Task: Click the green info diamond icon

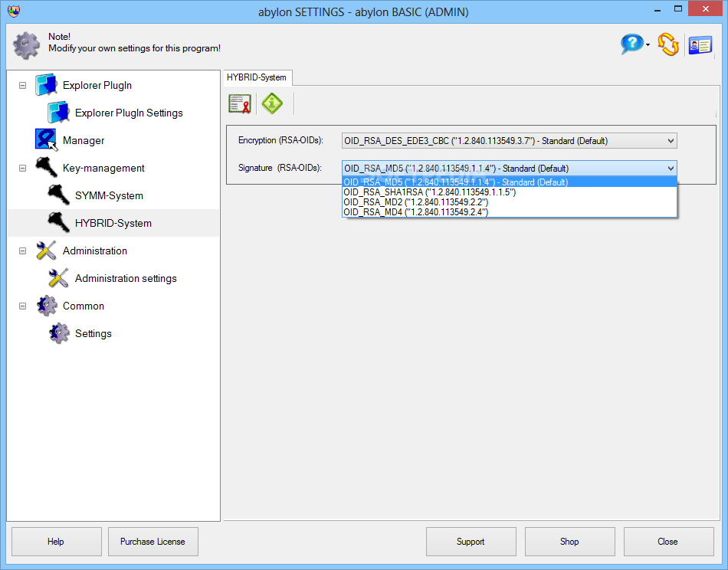Action: click(x=272, y=103)
